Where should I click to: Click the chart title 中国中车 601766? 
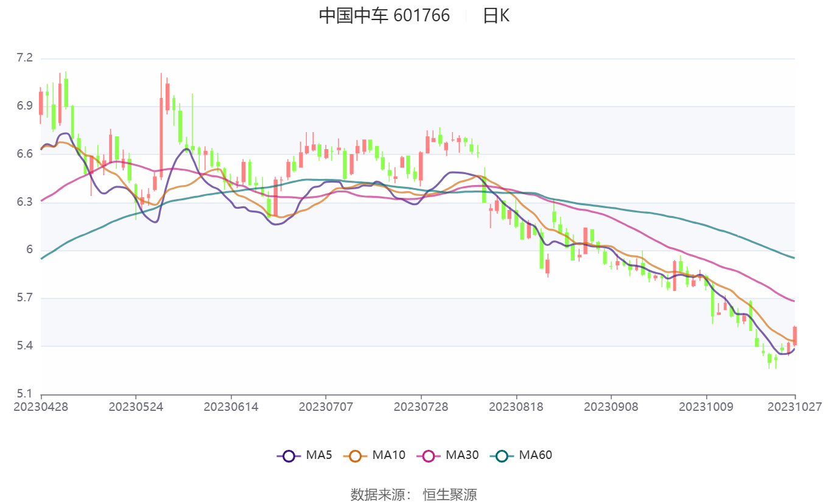[384, 16]
